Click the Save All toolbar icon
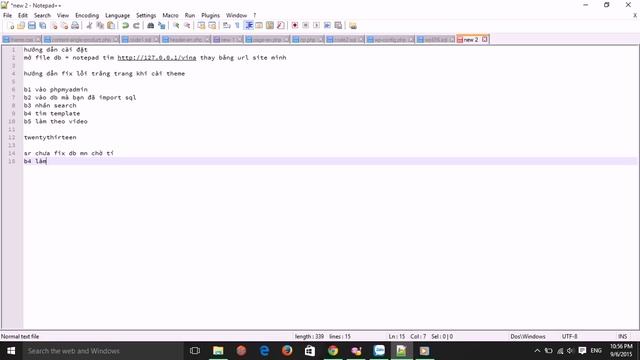 [x=42, y=26]
